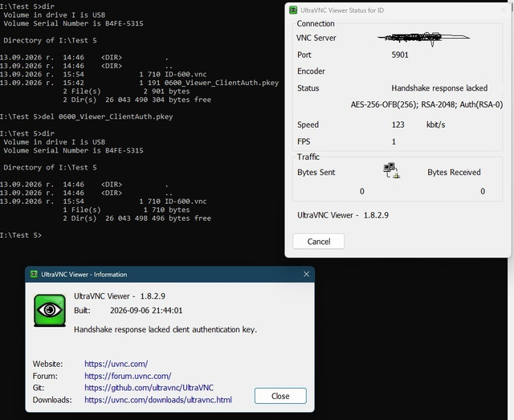Image resolution: width=514 pixels, height=420 pixels.
Task: Click the 'Handshake response lacked' status text
Action: pos(439,88)
